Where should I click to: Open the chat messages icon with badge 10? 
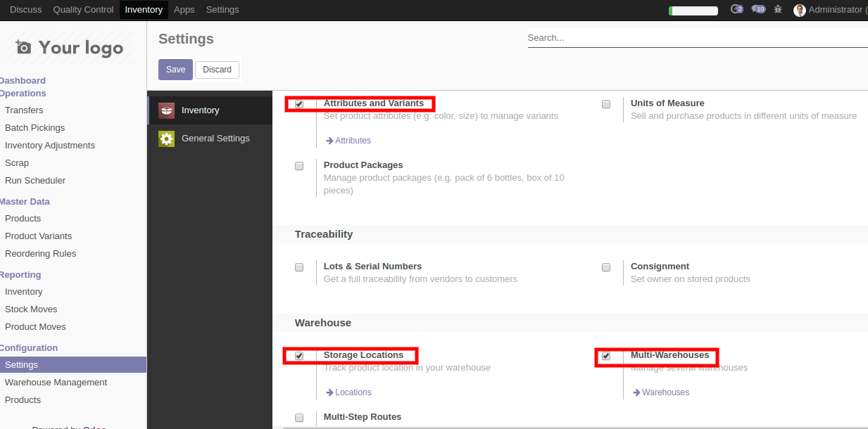pyautogui.click(x=757, y=10)
